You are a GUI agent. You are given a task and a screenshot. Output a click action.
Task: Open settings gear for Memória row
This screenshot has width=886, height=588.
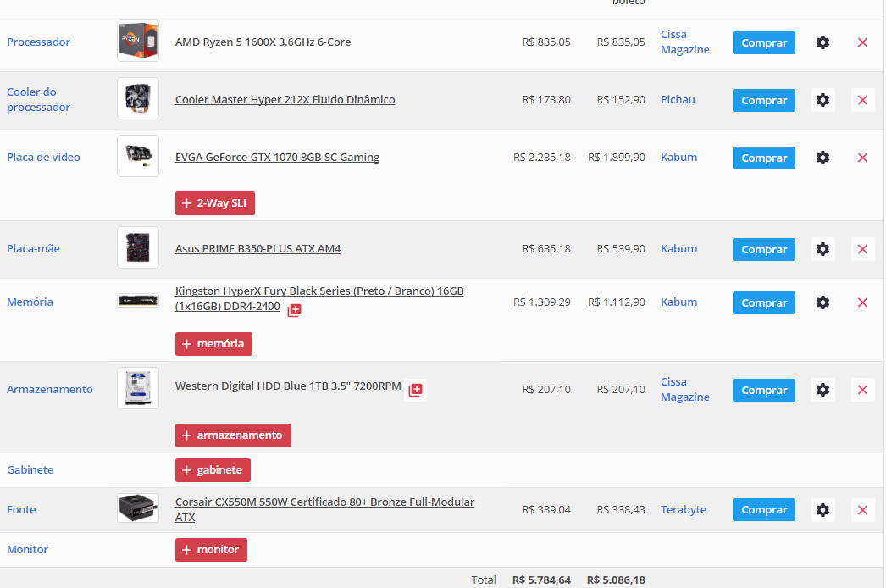(x=822, y=302)
